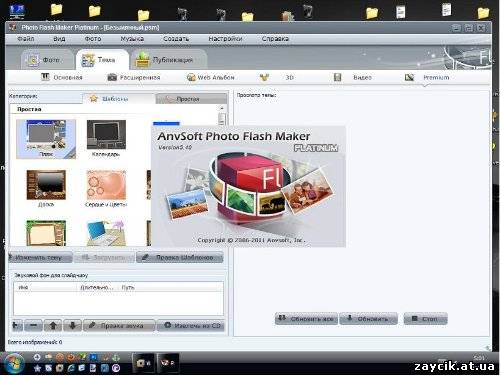Open the Настройки menu
Screen dimensions: 500x376
[225, 39]
